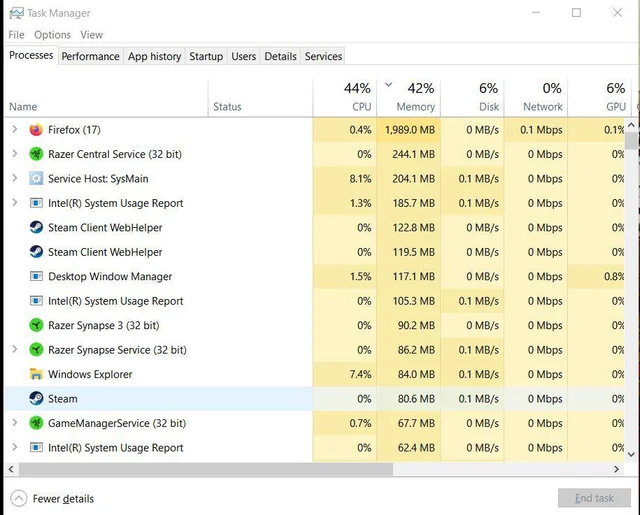The height and width of the screenshot is (515, 640).
Task: Click the Steam process icon
Action: tap(36, 398)
